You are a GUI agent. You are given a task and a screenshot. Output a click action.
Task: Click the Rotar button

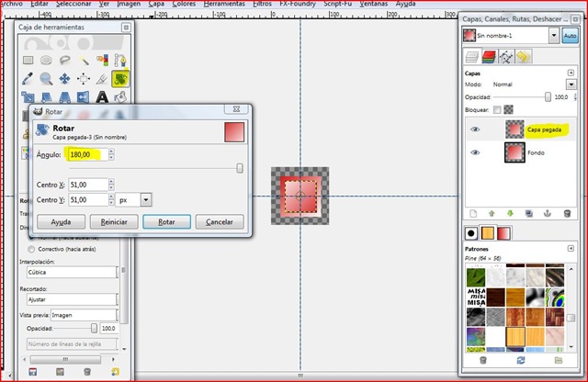click(166, 222)
